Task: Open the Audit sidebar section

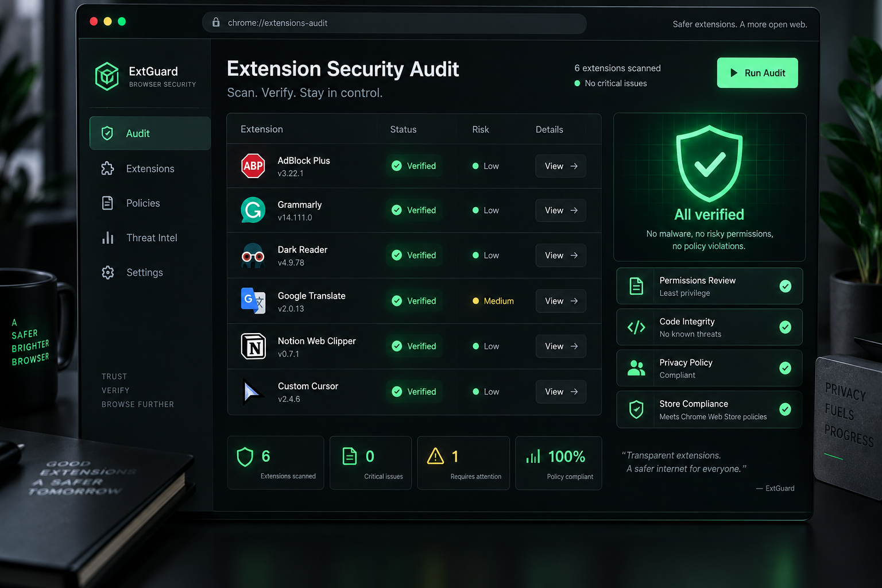Action: [x=150, y=133]
